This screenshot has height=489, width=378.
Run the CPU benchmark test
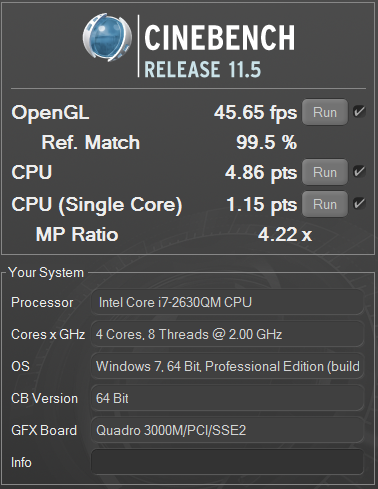[325, 172]
